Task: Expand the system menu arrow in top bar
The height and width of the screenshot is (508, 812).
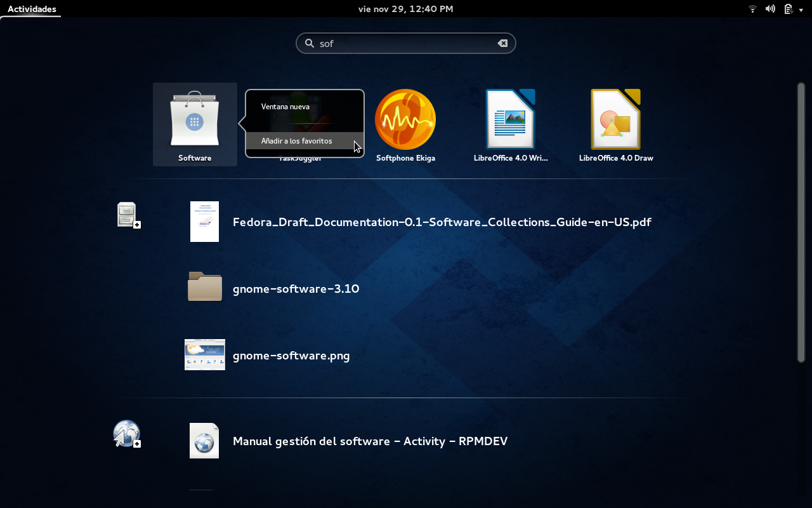Action: pos(801,10)
